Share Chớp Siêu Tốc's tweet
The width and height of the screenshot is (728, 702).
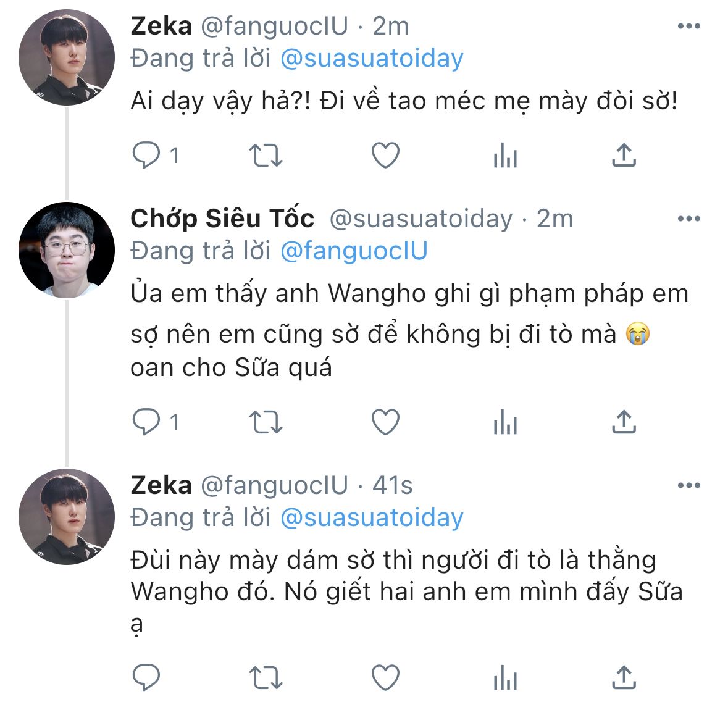[x=624, y=422]
